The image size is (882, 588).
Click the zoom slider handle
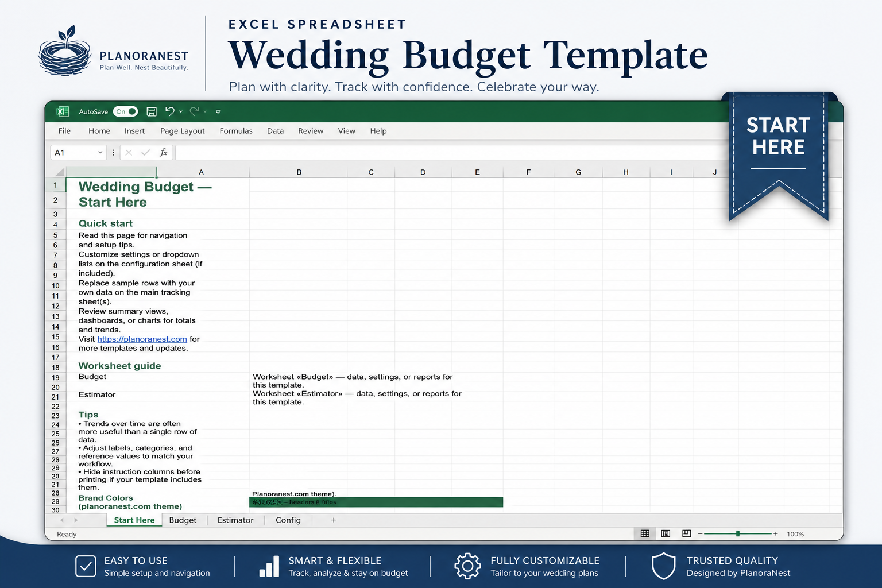click(738, 534)
